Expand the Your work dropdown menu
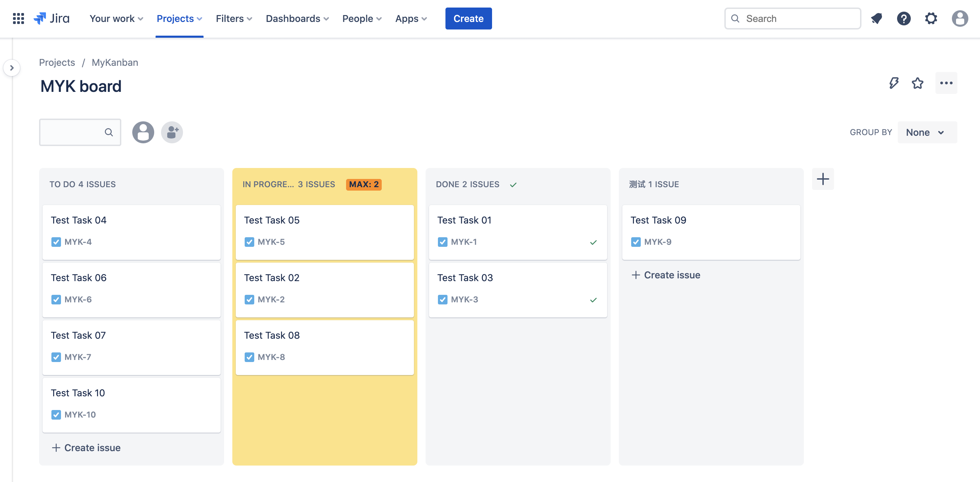Screen dimensions: 980x482 pyautogui.click(x=116, y=18)
